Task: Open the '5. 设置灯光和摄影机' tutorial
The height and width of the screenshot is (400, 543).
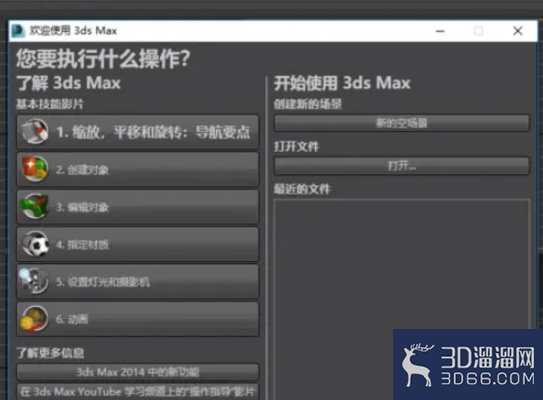Action: 138,282
